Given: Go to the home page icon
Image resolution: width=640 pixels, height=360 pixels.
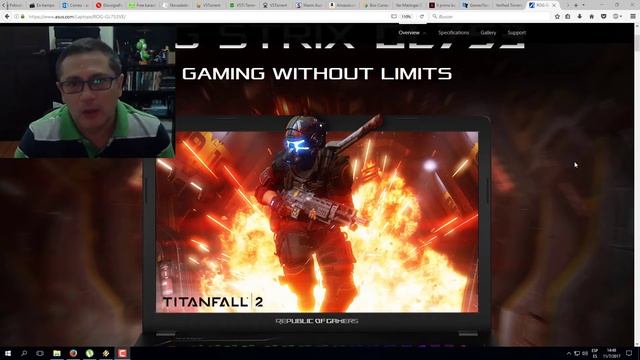Looking at the screenshot, I should 591,16.
